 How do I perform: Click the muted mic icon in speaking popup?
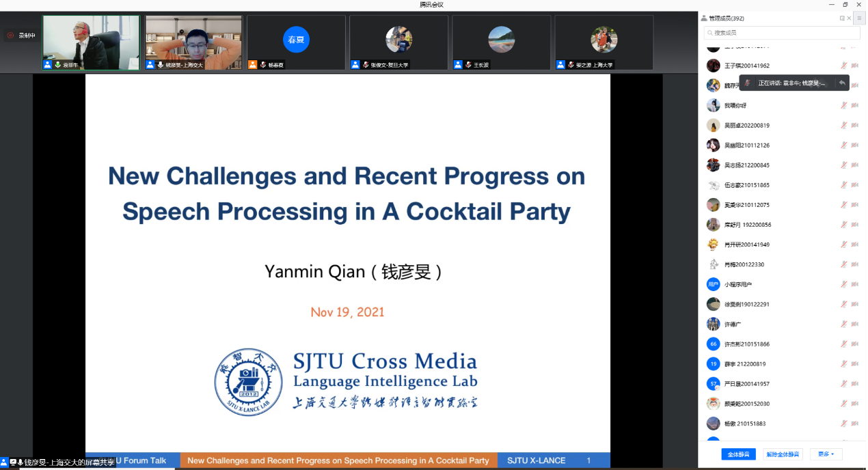coord(747,83)
